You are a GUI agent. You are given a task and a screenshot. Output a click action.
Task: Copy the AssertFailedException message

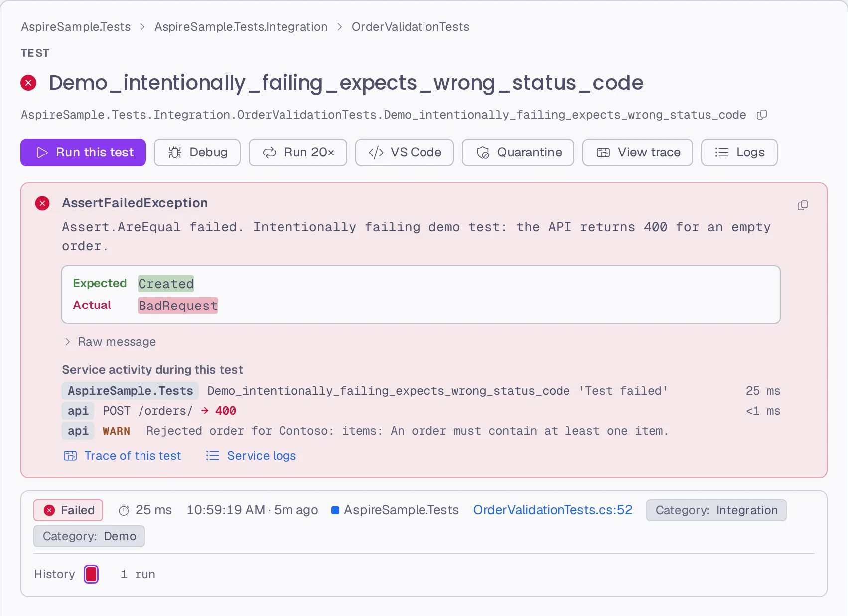(x=802, y=205)
